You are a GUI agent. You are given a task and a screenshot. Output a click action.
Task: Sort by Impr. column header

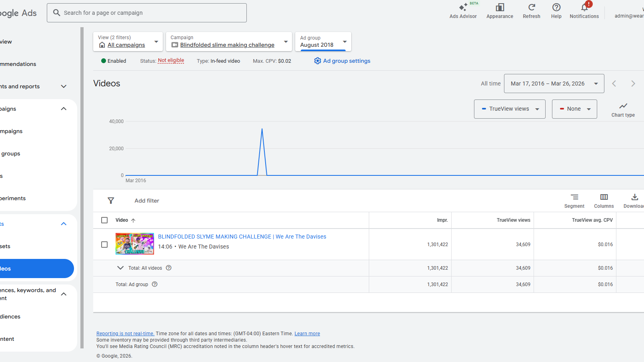pyautogui.click(x=442, y=220)
